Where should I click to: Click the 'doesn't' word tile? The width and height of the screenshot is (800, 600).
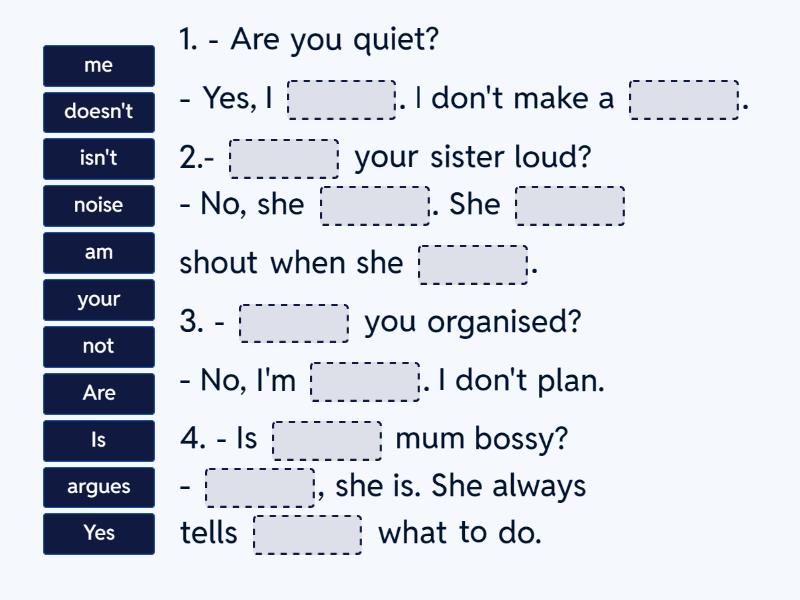point(99,112)
